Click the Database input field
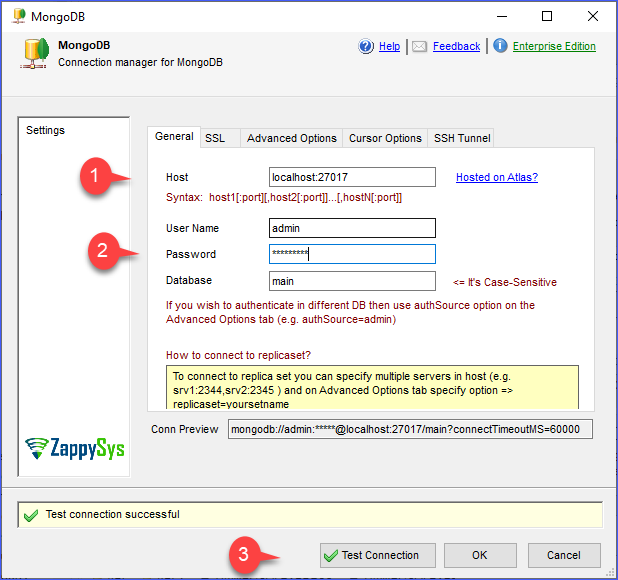This screenshot has height=580, width=618. click(352, 281)
